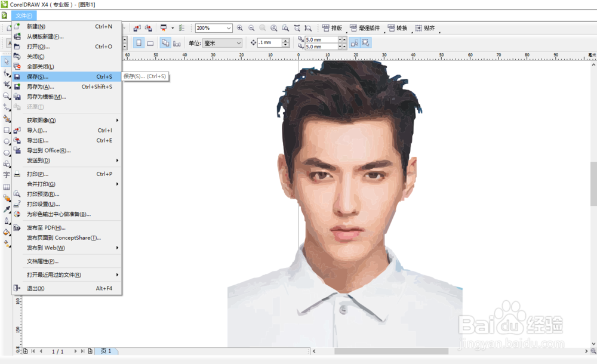Select the Smart fill tool

[x=7, y=119]
